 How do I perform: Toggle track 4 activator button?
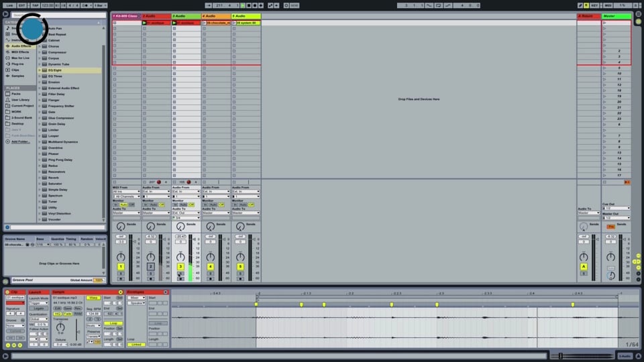point(210,267)
